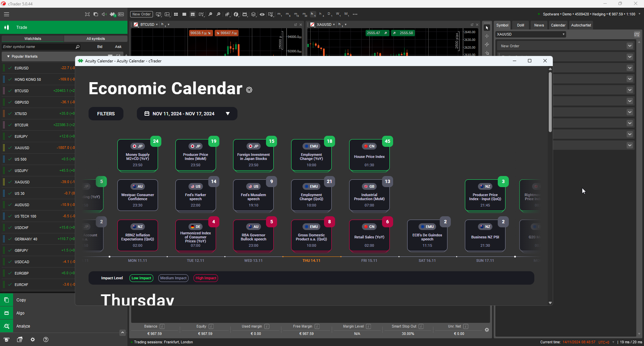Viewport: 644px width, 346px height.
Task: Select the All symbols tab
Action: point(96,39)
